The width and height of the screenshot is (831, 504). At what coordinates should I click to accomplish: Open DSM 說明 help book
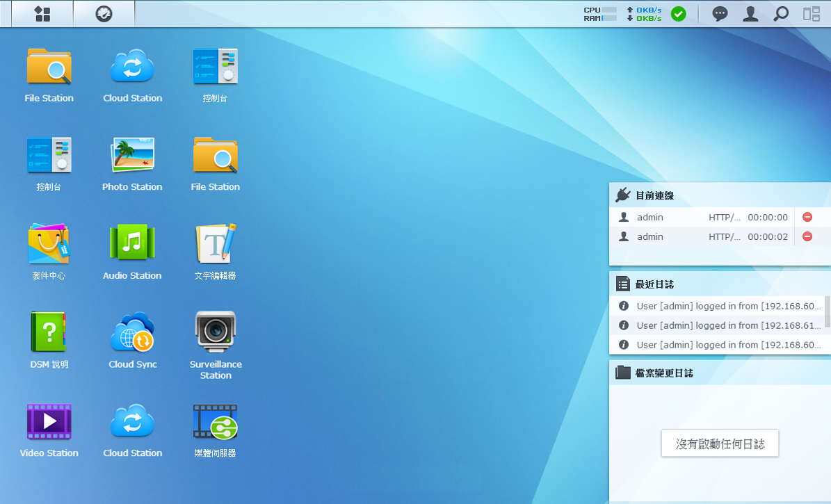pos(49,332)
